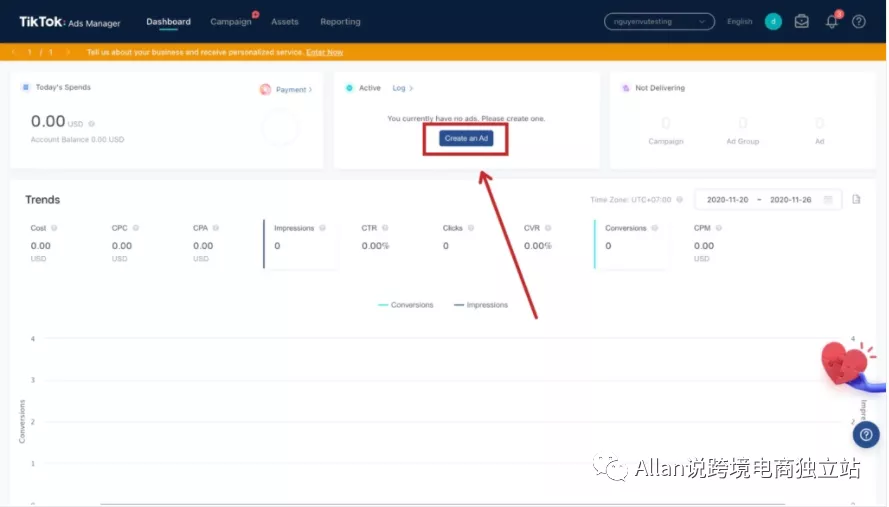The height and width of the screenshot is (507, 889).
Task: Switch to the Reporting tab
Action: click(340, 22)
